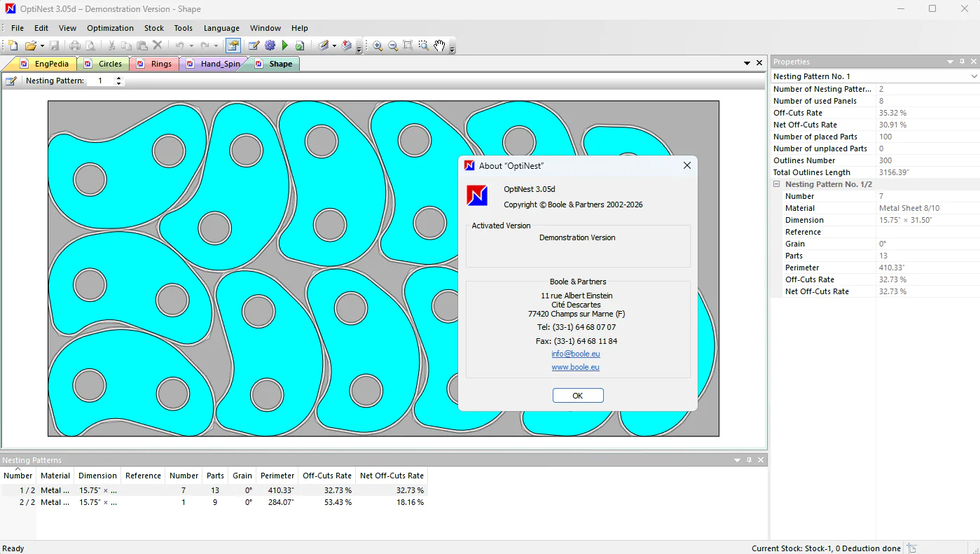The height and width of the screenshot is (554, 980).
Task: Open the Redo history dropdown arrow
Action: 216,46
